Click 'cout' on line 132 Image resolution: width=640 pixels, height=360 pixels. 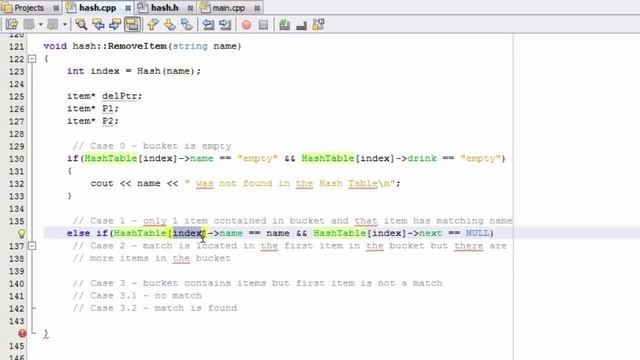coord(102,184)
